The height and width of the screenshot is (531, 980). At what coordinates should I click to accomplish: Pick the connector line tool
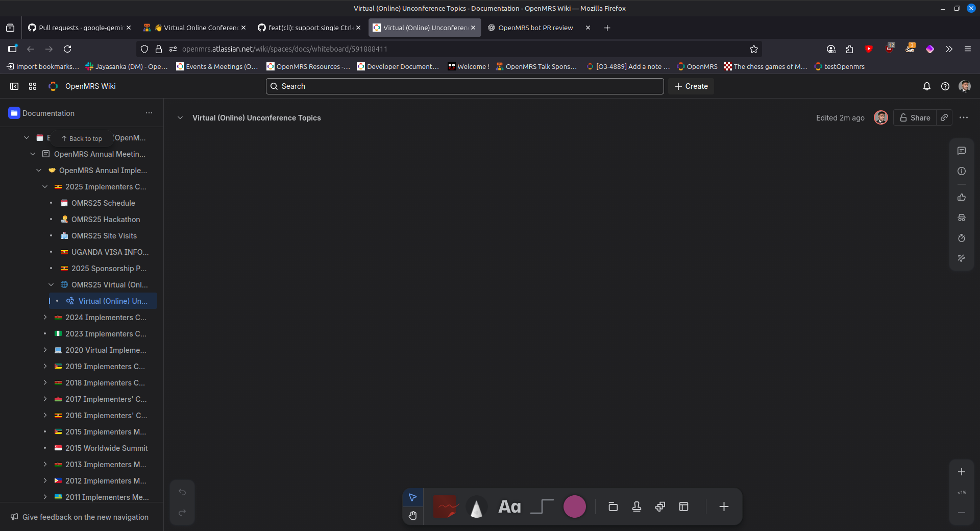pos(542,506)
